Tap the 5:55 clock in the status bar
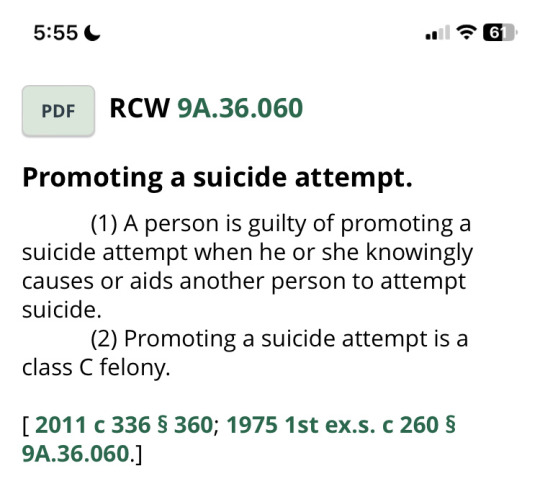The width and height of the screenshot is (540, 489). [55, 33]
